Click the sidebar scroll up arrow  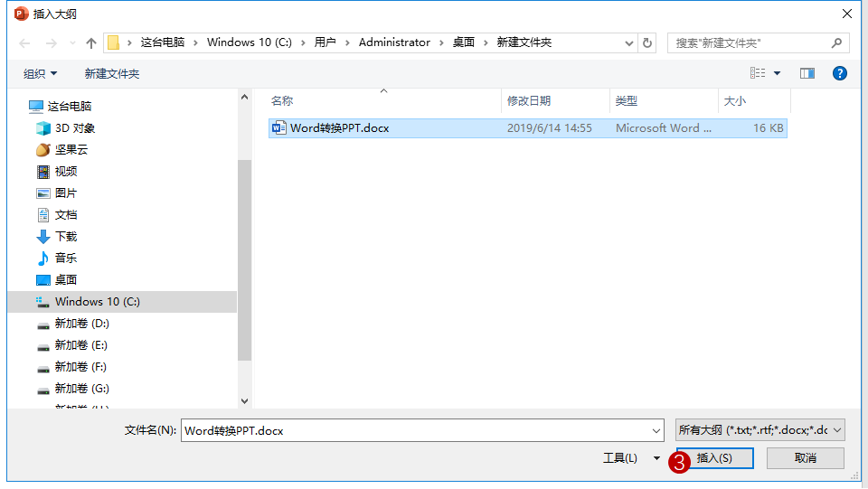pyautogui.click(x=245, y=97)
